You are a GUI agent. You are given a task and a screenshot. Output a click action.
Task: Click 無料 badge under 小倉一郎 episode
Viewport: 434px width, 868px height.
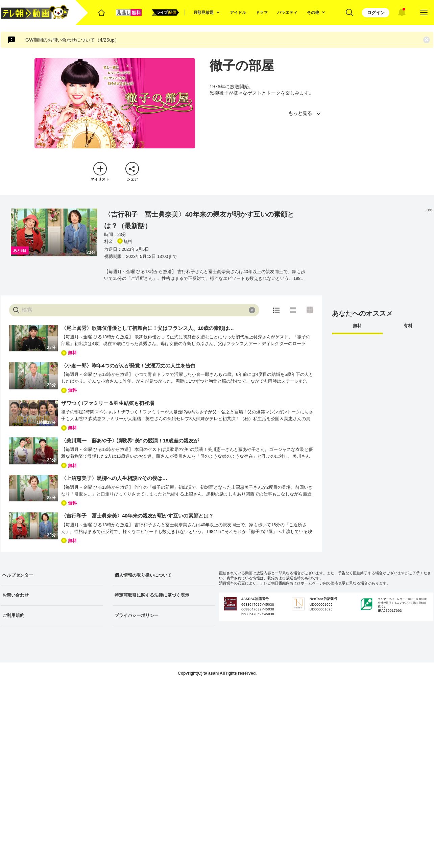tap(69, 390)
